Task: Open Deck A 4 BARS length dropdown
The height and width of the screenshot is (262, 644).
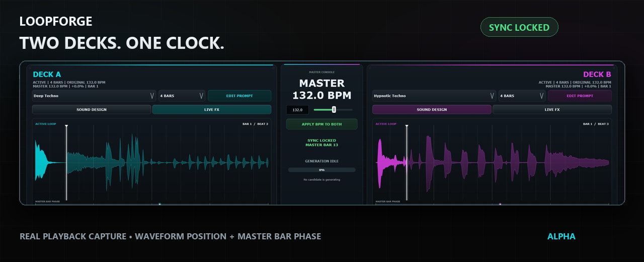Action: [182, 96]
